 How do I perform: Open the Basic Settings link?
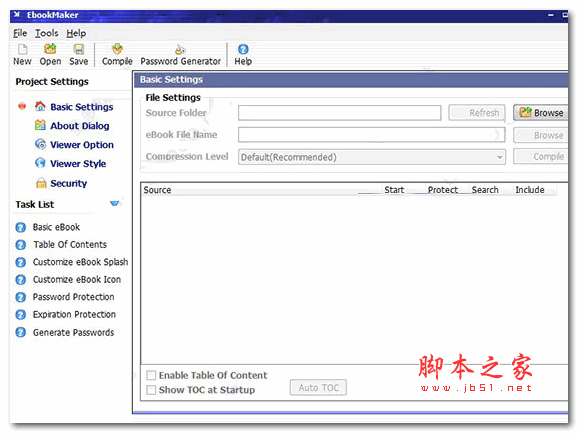coord(82,107)
